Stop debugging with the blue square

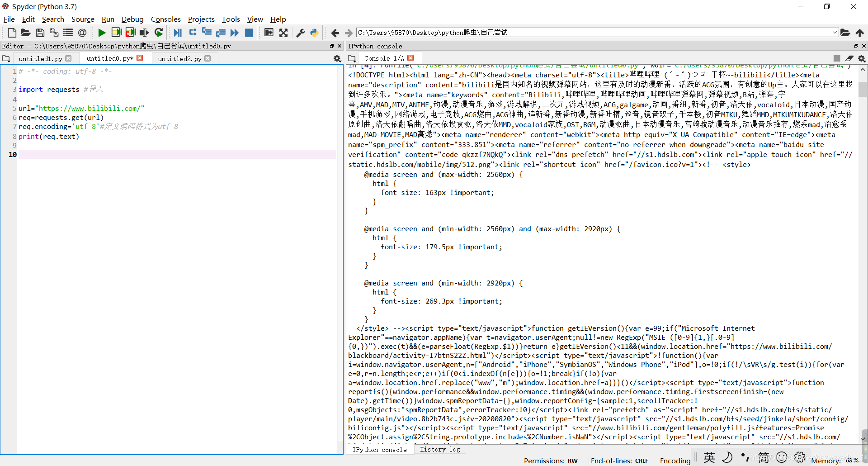click(249, 33)
